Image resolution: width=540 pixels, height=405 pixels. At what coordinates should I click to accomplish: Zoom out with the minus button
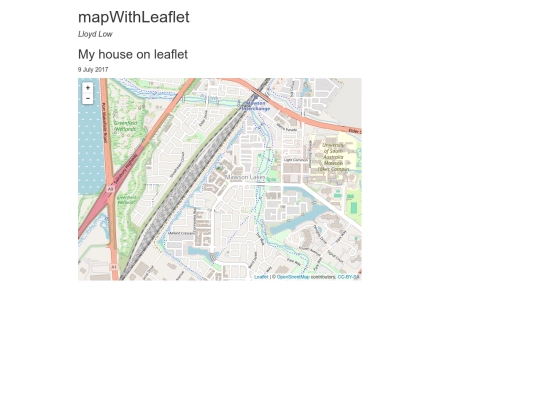tap(88, 99)
